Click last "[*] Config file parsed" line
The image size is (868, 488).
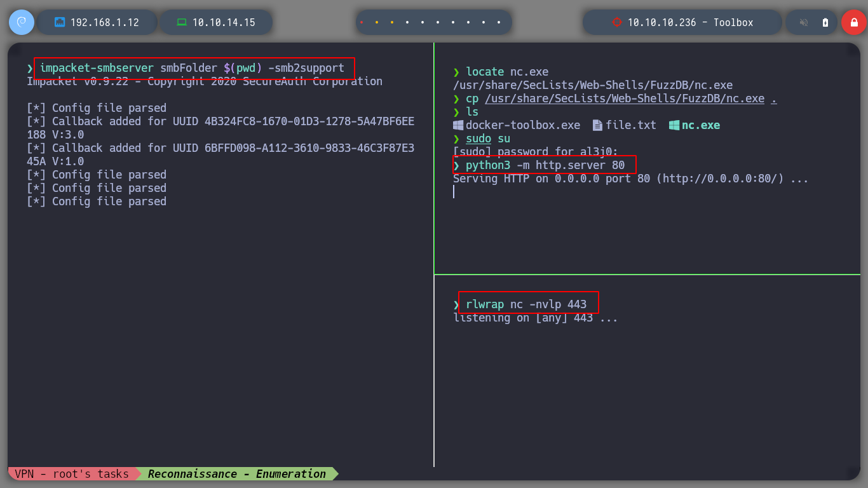click(97, 201)
